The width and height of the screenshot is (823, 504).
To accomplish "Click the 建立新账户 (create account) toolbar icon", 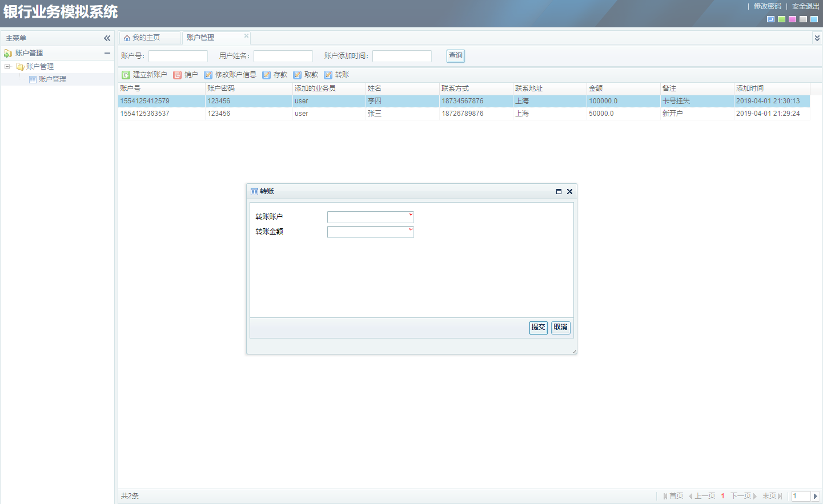I will coord(126,75).
